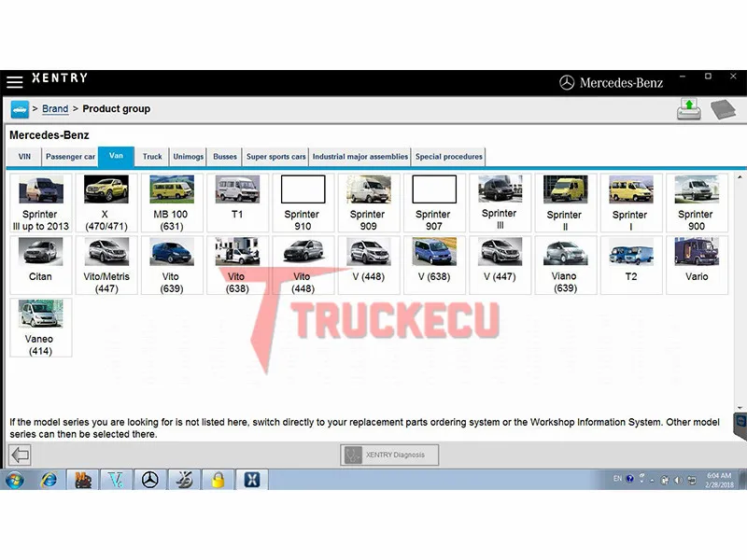Click the back arrow button
This screenshot has height=560, width=747.
tap(20, 455)
